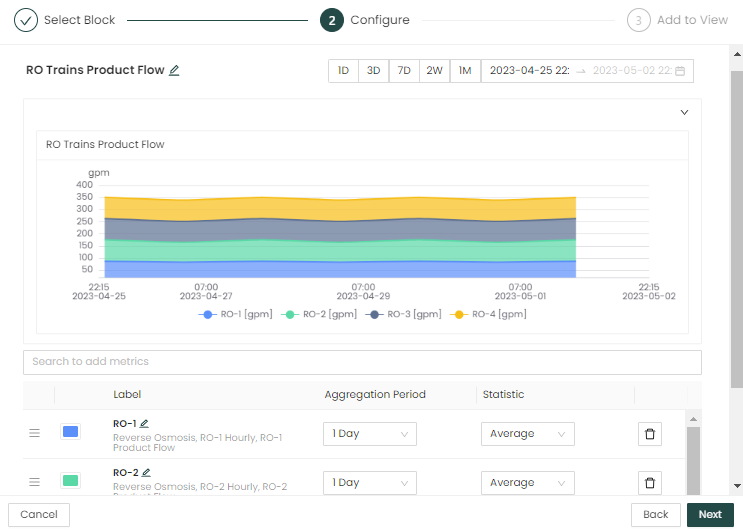Open RO-1 Statistic Average dropdown
The image size is (743, 530).
(x=527, y=434)
